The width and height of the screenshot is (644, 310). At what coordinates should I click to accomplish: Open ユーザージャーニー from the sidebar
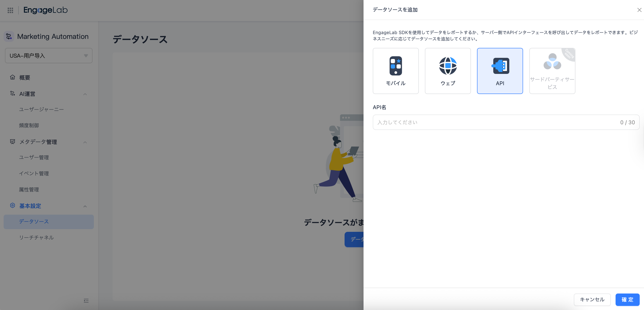(41, 109)
